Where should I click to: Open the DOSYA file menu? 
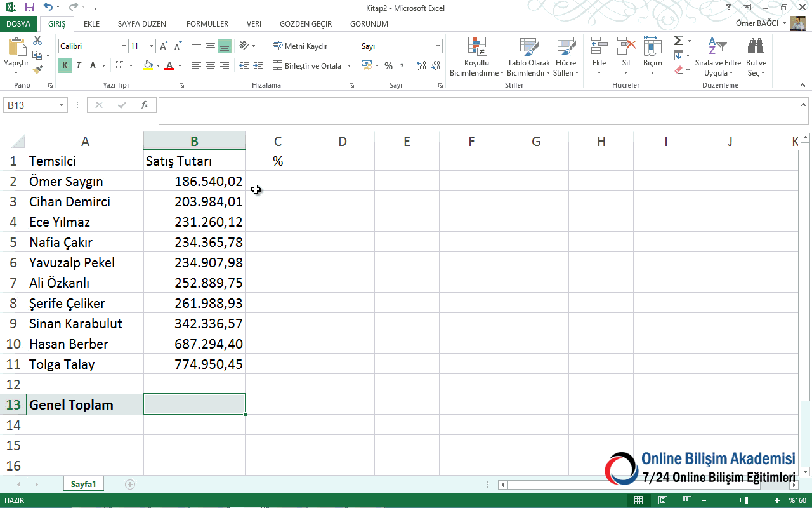tap(18, 24)
